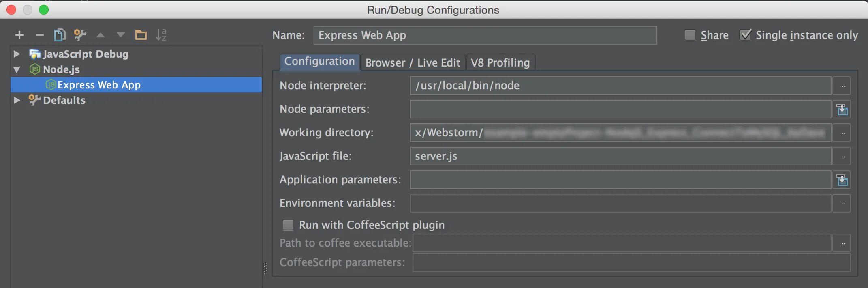Uncheck Single instance only
This screenshot has width=868, height=288.
pyautogui.click(x=746, y=35)
